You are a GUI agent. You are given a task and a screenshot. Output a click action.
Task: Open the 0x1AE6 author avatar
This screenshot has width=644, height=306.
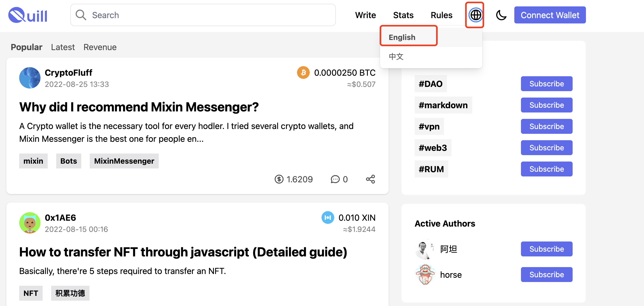30,223
